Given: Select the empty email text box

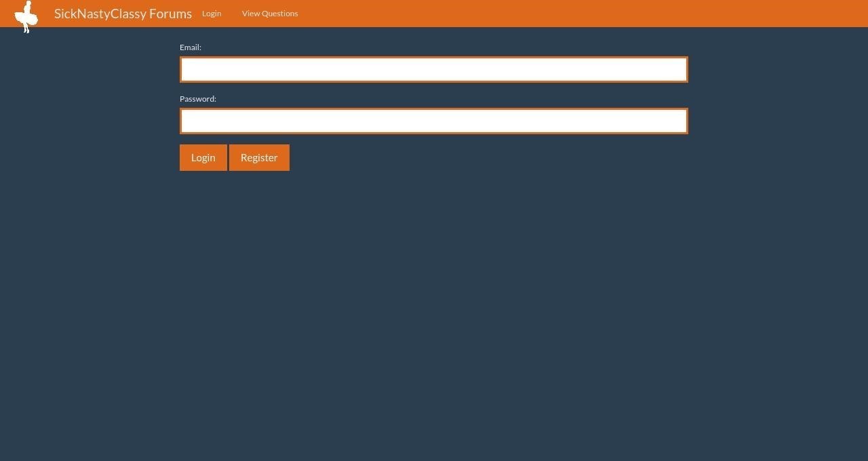Looking at the screenshot, I should coord(433,68).
